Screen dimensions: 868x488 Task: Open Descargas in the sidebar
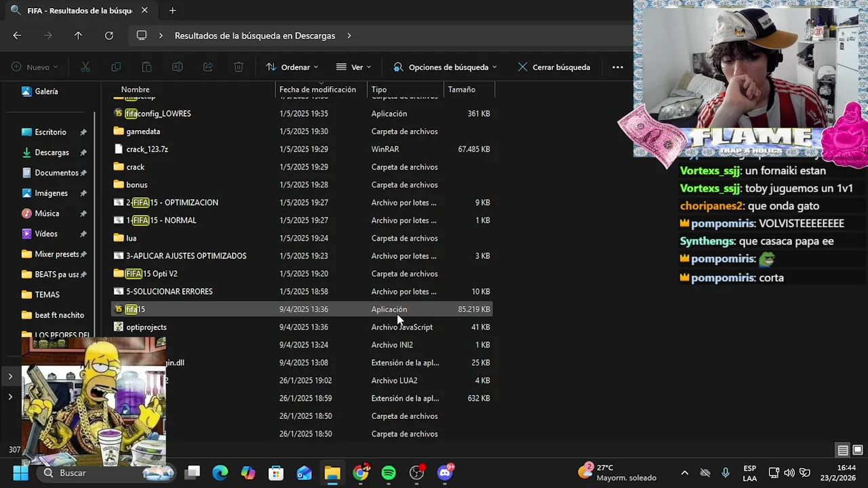(52, 152)
